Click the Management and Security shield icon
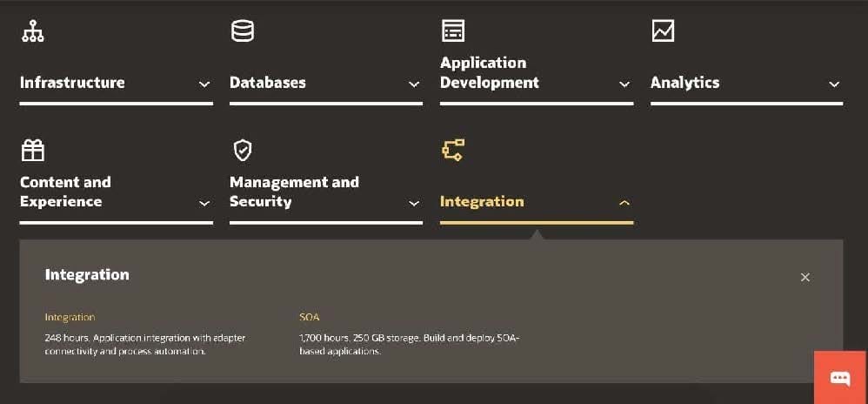The image size is (868, 404). coord(243,151)
